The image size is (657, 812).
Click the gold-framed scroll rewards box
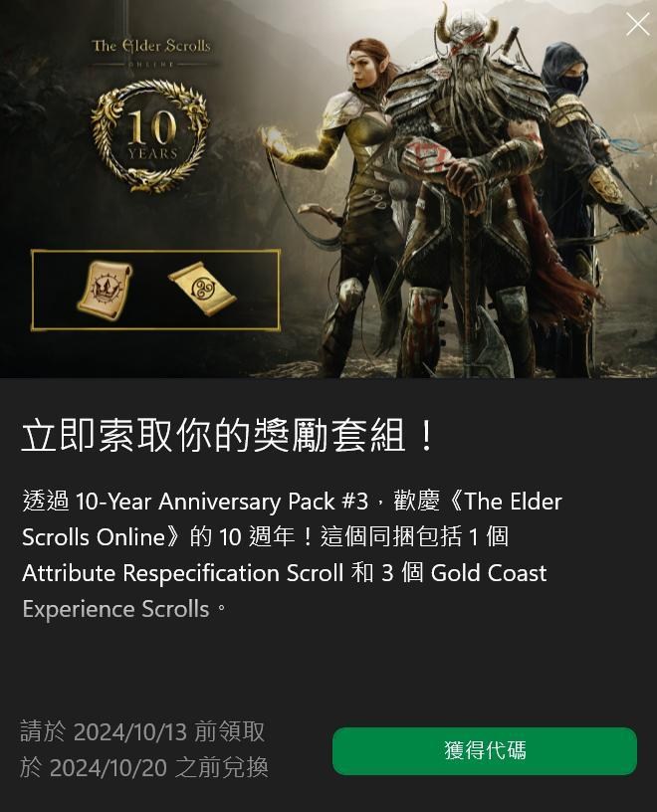pos(155,290)
